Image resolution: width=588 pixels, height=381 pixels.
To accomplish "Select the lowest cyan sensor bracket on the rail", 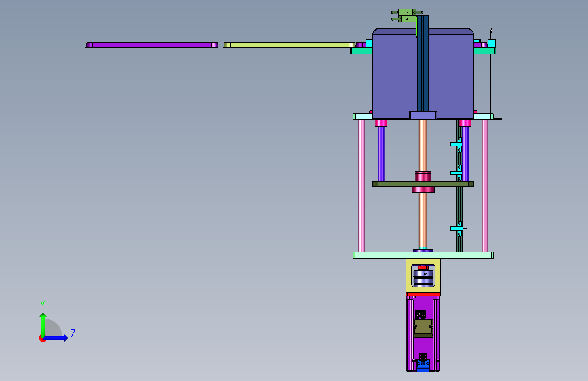I will (456, 228).
